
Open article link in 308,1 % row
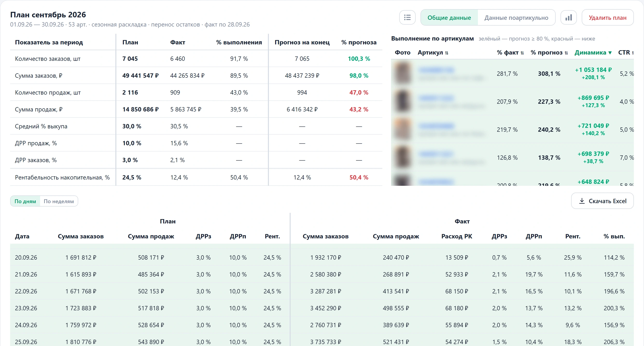click(x=436, y=70)
